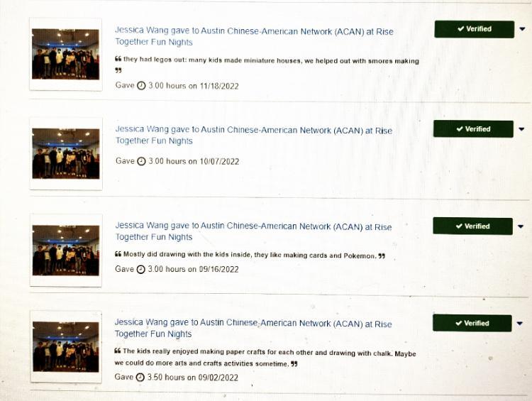This screenshot has width=532, height=401.
Task: Open group photo thumbnail of 09/02/2022 entry
Action: 66,346
